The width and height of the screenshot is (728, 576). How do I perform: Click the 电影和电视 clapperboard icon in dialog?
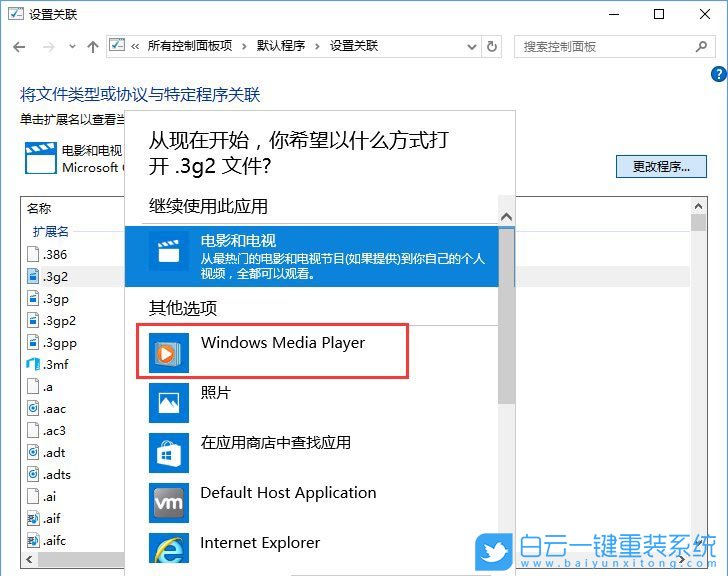tap(169, 252)
